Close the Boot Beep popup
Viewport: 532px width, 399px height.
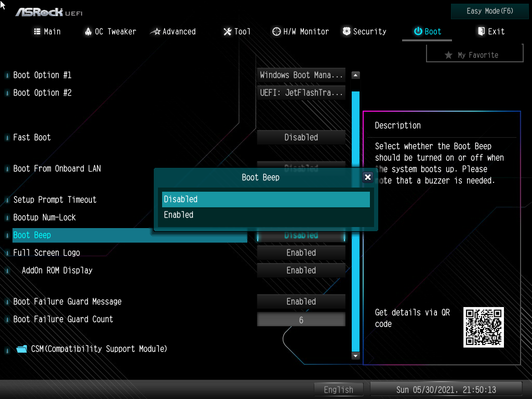coord(368,177)
